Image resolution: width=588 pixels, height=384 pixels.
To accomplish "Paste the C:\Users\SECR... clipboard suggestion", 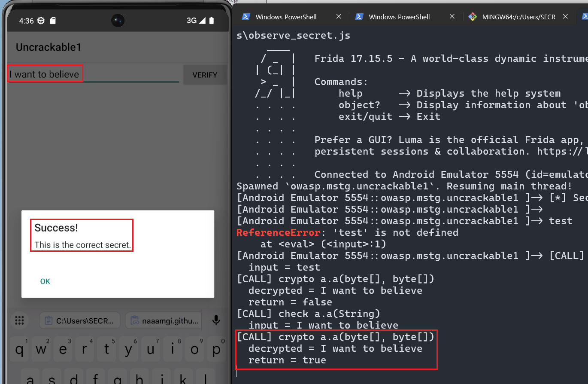I will click(80, 320).
